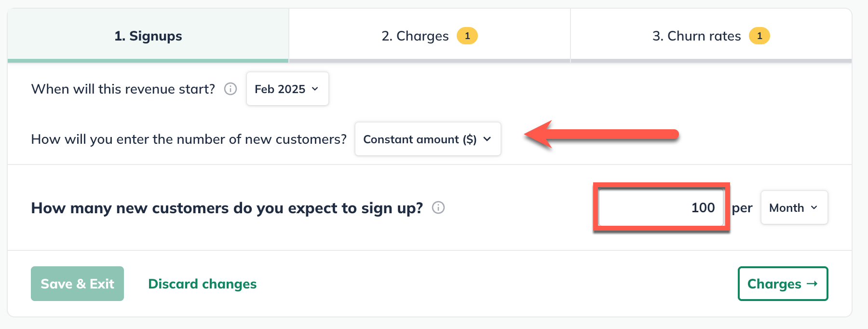This screenshot has height=329, width=868.
Task: Switch to the Charges tab
Action: (429, 35)
